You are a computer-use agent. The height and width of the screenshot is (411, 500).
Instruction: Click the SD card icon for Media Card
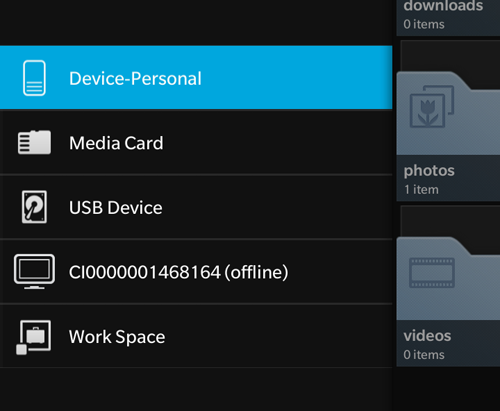point(34,142)
